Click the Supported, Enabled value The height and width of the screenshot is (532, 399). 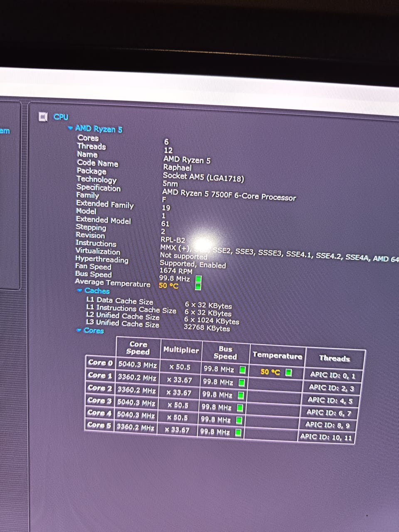coord(193,264)
